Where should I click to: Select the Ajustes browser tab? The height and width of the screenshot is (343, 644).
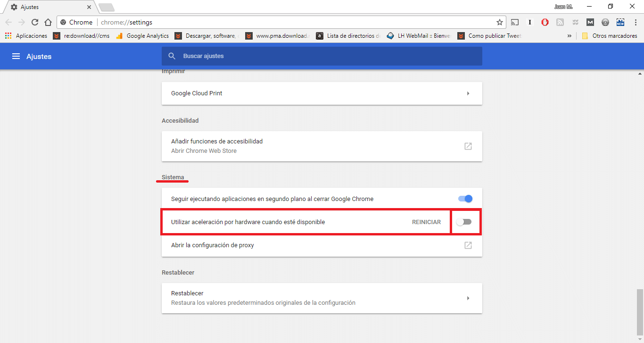tap(50, 7)
